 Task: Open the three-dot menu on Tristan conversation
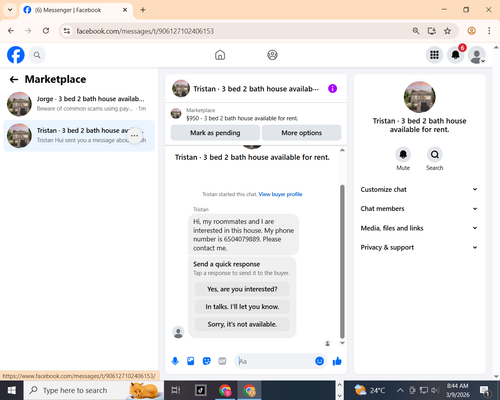pyautogui.click(x=135, y=136)
